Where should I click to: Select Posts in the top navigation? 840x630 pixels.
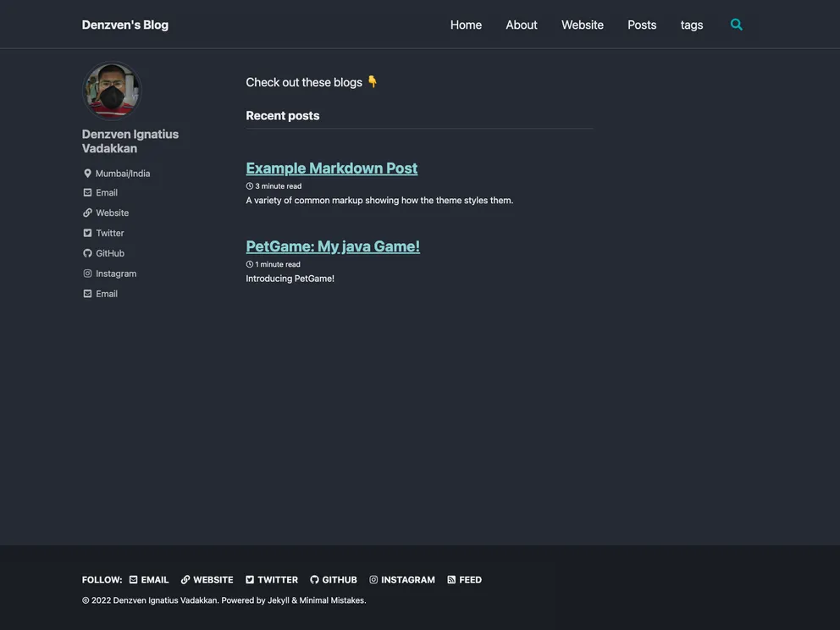pyautogui.click(x=642, y=25)
